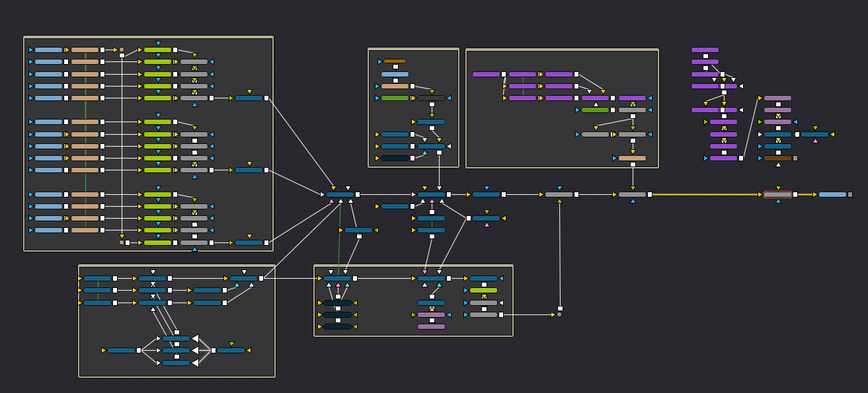Select the topmost purple node in standalone column
Screen dimensions: 868x393
[x=705, y=50]
